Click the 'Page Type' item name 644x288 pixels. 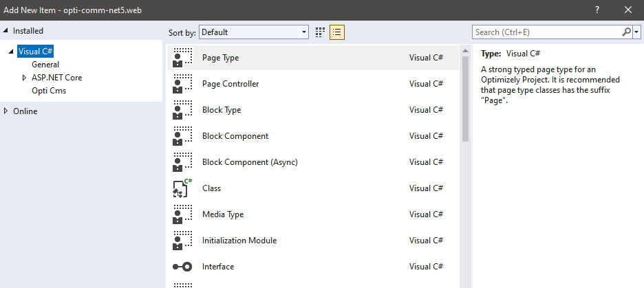pyautogui.click(x=221, y=58)
